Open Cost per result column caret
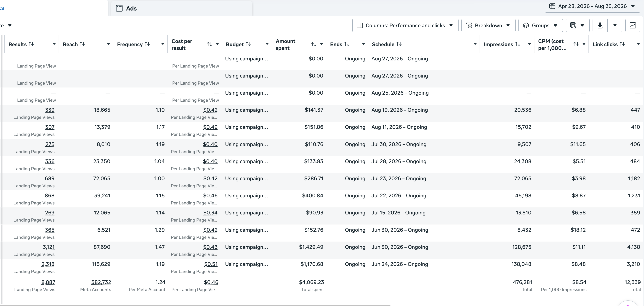Screen dimensions: 644x306 (217, 44)
